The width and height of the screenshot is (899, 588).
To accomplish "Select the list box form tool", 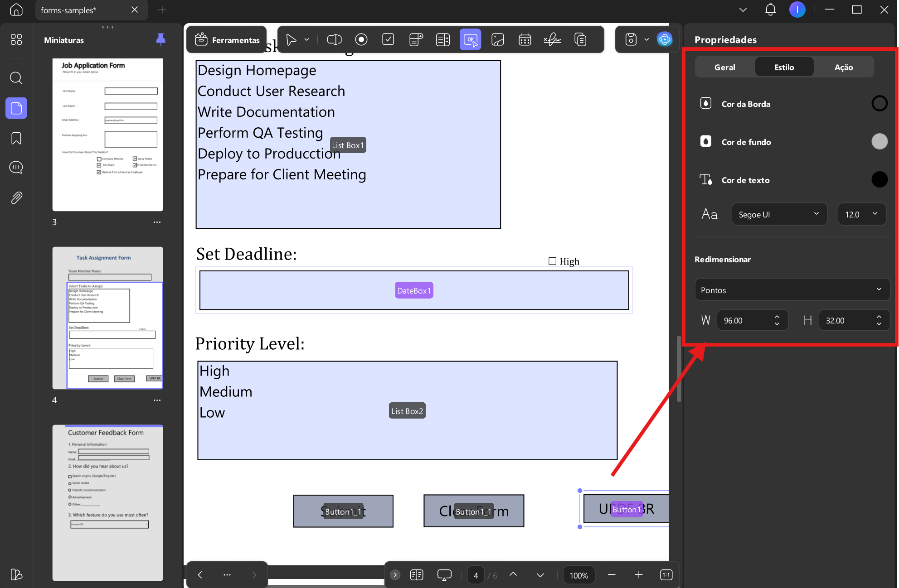I will click(x=443, y=40).
